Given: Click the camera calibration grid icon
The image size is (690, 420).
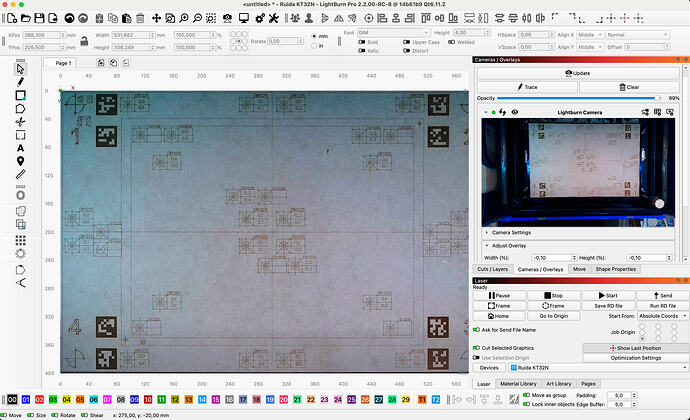Looking at the screenshot, I should coord(657,112).
